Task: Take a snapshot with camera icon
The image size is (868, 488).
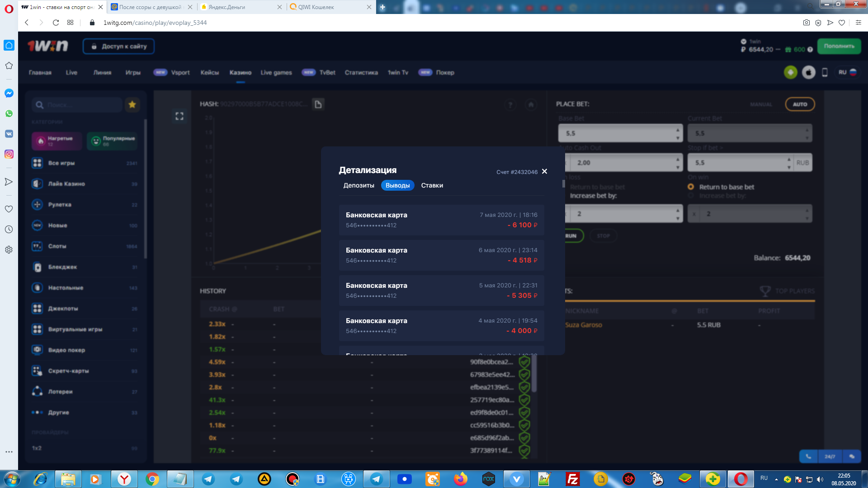Action: coord(806,23)
